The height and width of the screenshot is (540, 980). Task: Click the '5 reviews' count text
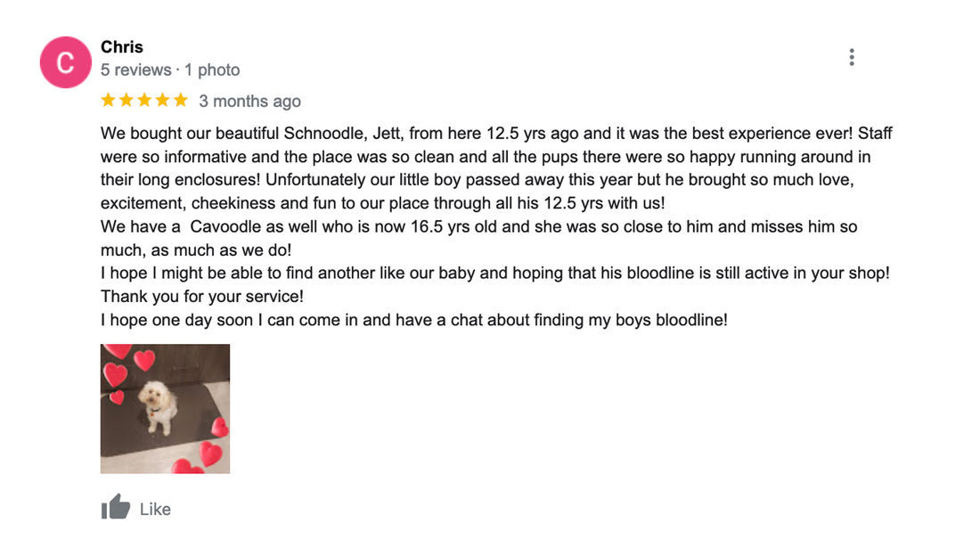pyautogui.click(x=136, y=70)
